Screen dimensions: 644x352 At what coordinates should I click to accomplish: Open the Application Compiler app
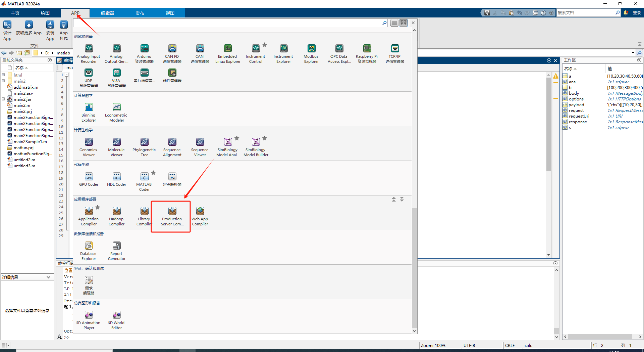click(x=89, y=216)
